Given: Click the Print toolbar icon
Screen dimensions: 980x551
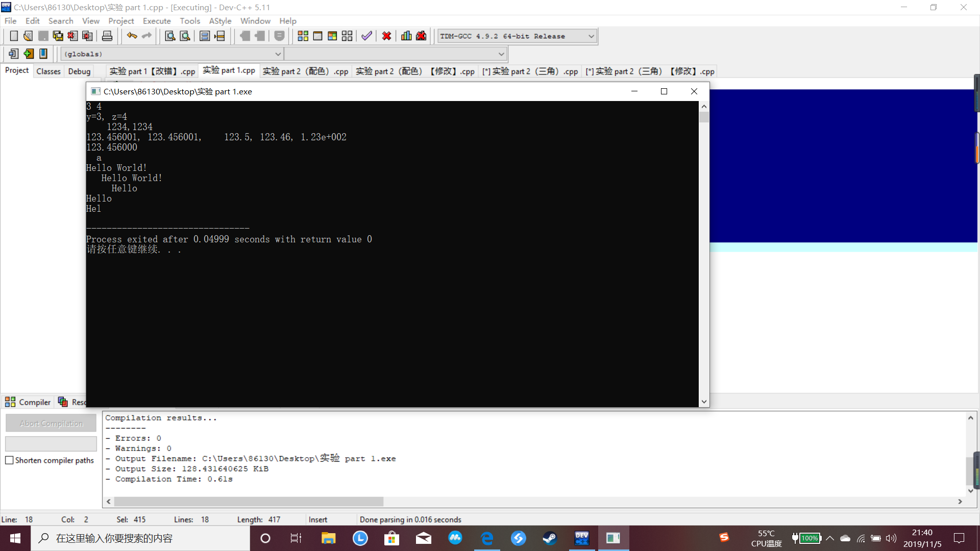Looking at the screenshot, I should (x=107, y=36).
